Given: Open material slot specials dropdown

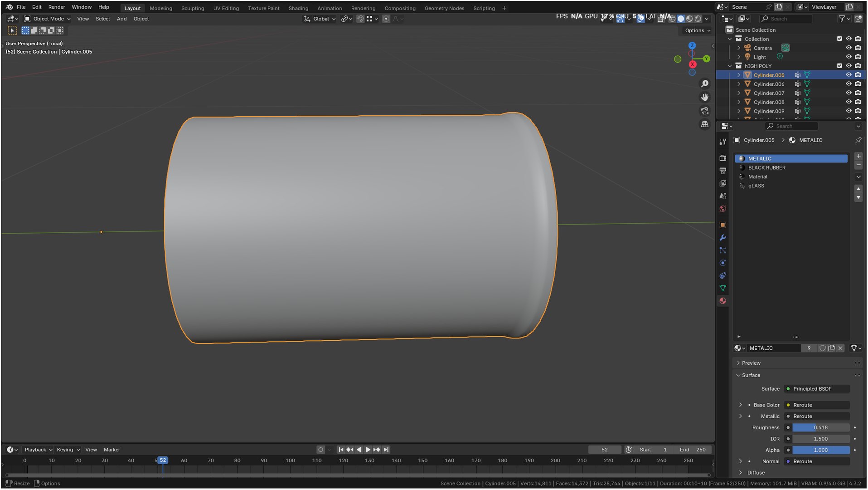Looking at the screenshot, I should point(858,177).
